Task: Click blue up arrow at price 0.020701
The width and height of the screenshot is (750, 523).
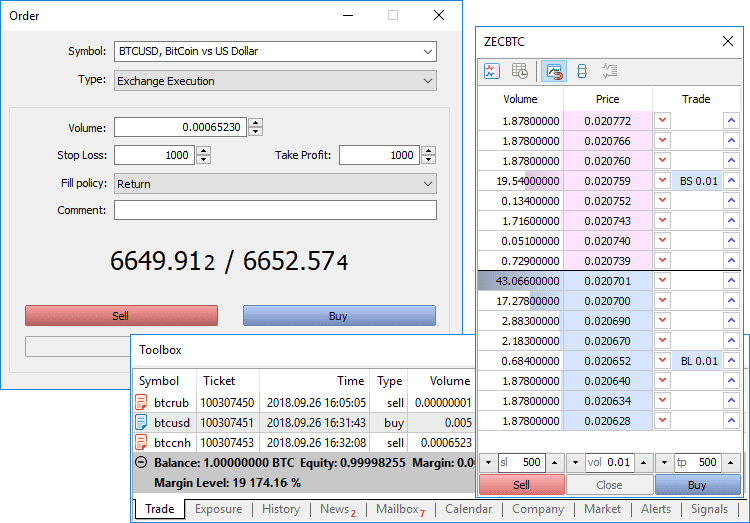Action: [x=731, y=281]
